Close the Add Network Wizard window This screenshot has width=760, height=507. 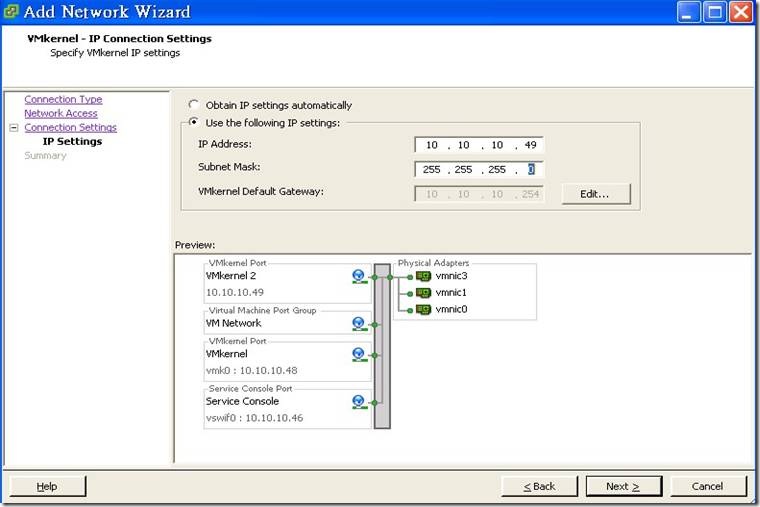[x=742, y=12]
